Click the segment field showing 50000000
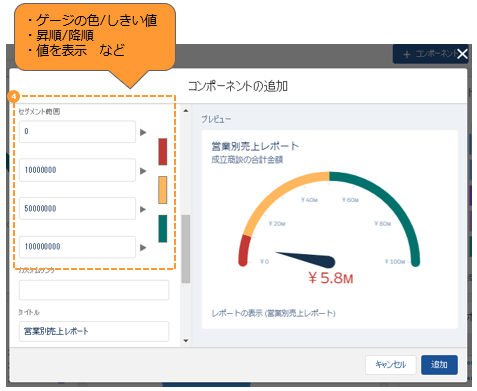477x391 pixels. click(77, 209)
